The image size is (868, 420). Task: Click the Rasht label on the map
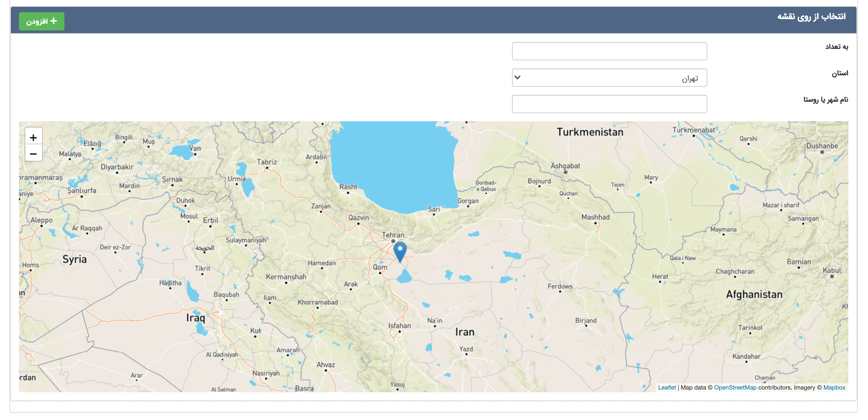tap(348, 187)
